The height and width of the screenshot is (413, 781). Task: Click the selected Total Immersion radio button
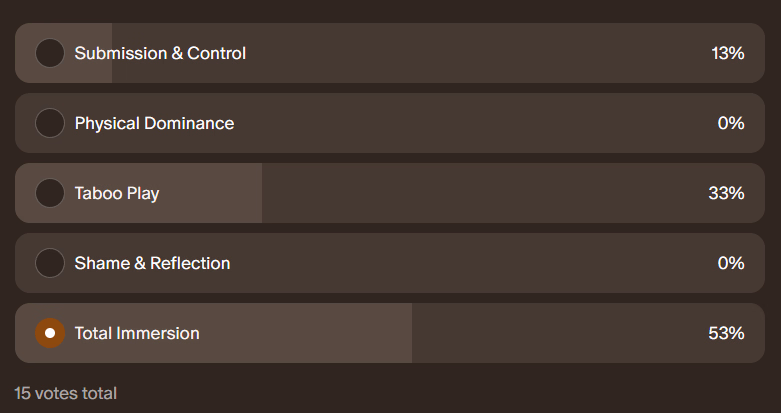point(50,333)
